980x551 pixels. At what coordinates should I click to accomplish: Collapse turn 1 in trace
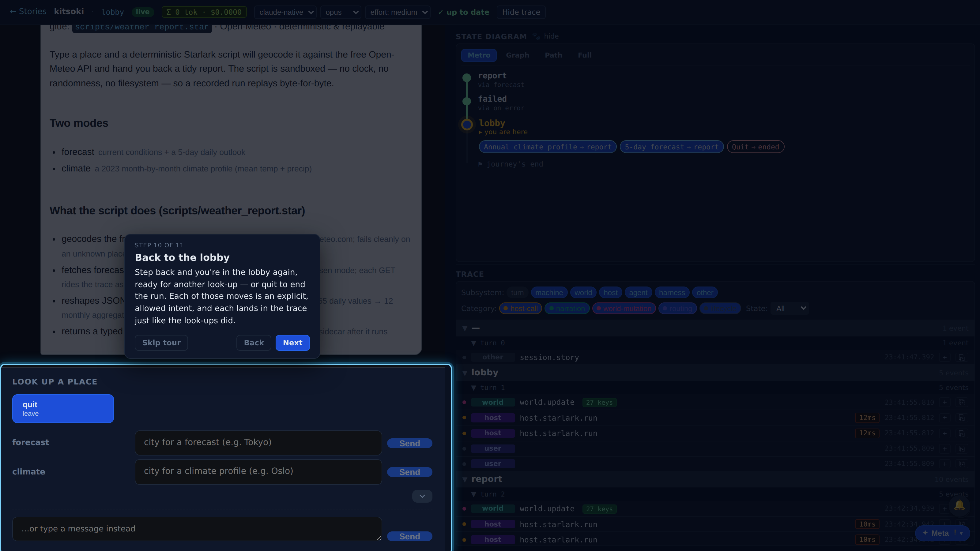[x=473, y=388]
